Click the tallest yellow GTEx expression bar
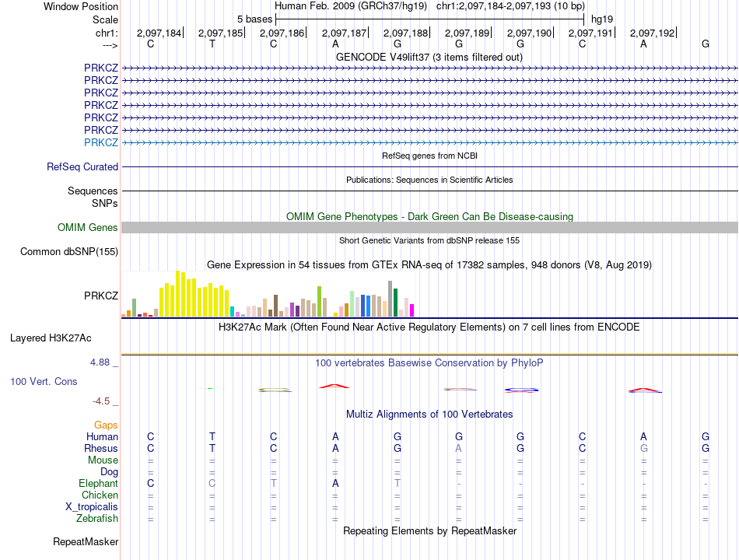 point(178,294)
